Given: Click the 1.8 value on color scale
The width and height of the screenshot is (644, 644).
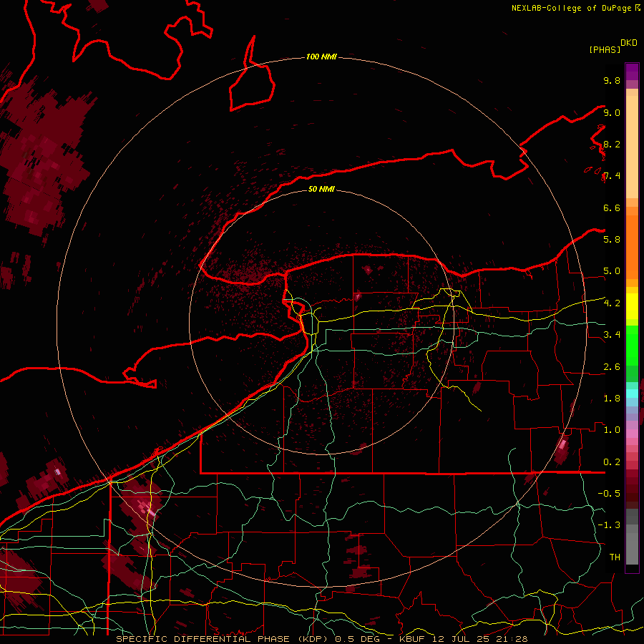Looking at the screenshot, I should click(x=612, y=398).
